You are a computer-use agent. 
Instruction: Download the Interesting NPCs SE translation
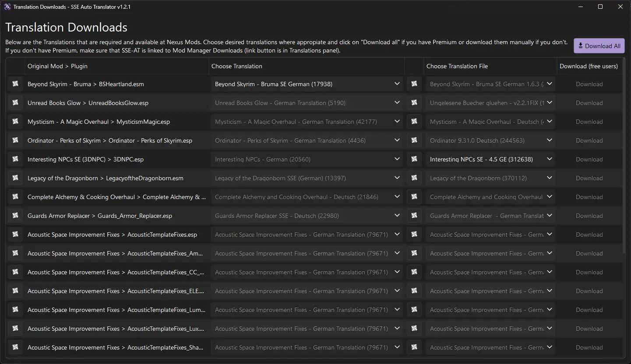click(x=589, y=159)
